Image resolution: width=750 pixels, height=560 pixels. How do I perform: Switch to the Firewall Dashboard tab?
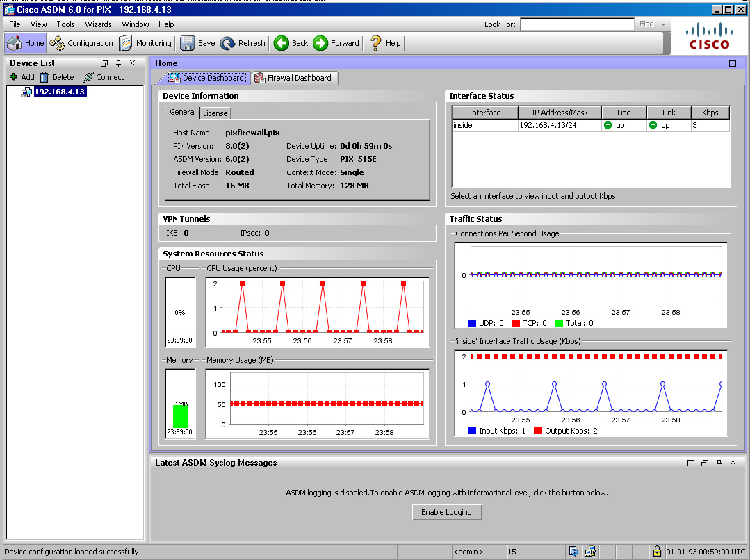click(x=293, y=78)
